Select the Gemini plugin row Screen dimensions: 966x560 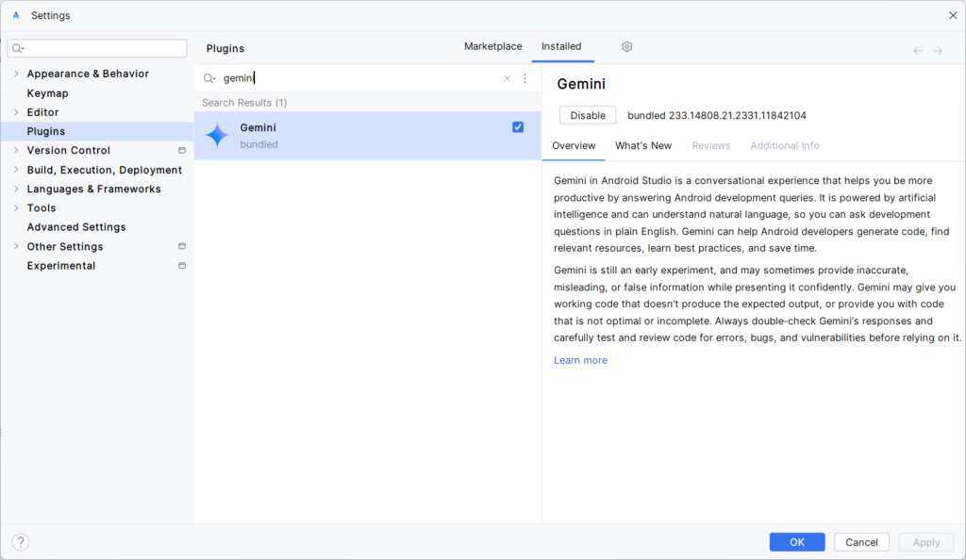(367, 136)
